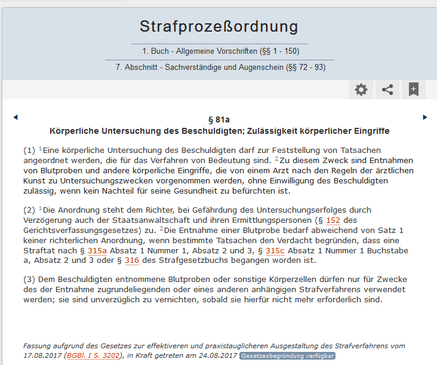Viewport: 437px width, 365px height.
Task: Open the § 152 link
Action: click(333, 220)
